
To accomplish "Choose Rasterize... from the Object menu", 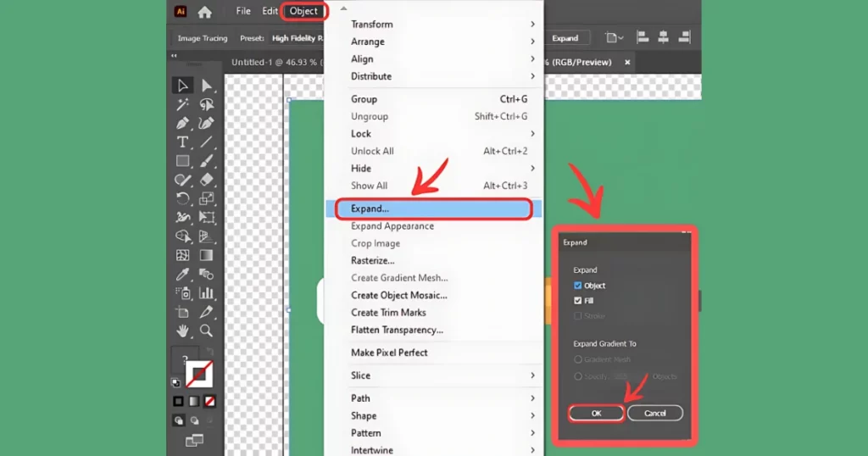I will [434, 261].
